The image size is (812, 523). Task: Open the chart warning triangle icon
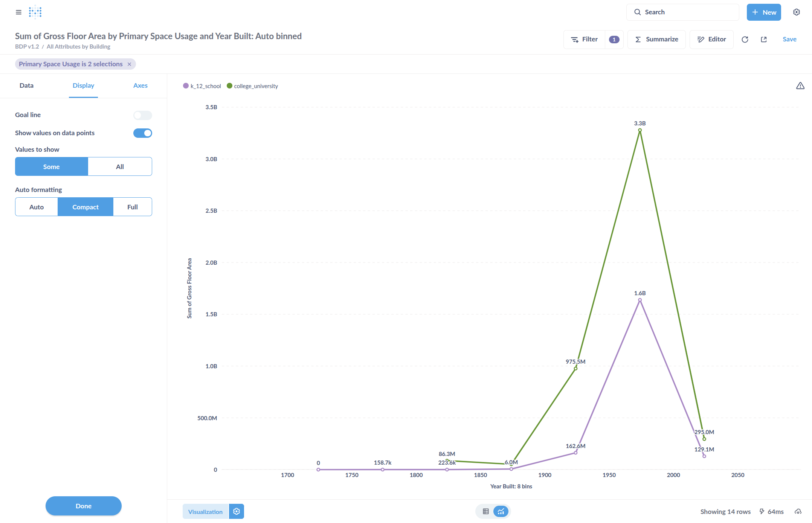click(x=800, y=86)
